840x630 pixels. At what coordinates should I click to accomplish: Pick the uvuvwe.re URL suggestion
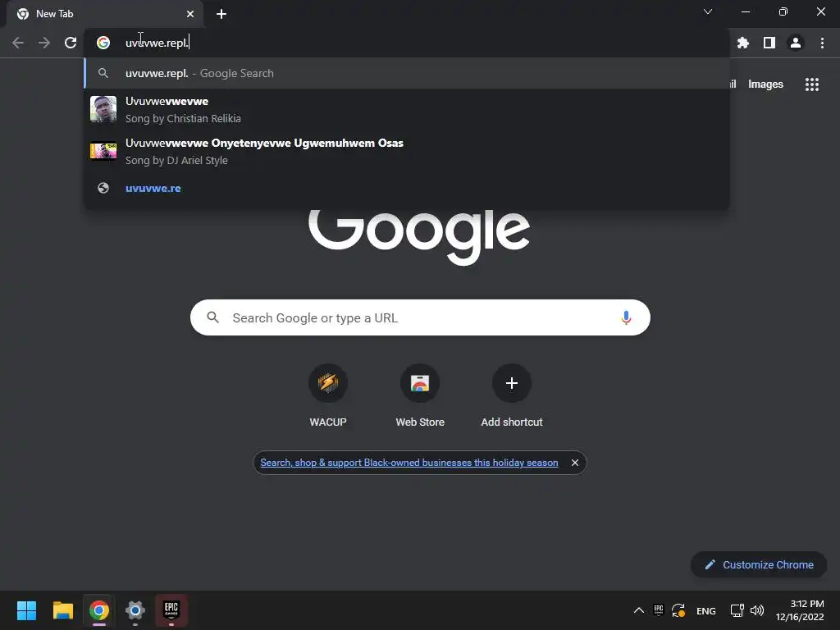pos(407,188)
